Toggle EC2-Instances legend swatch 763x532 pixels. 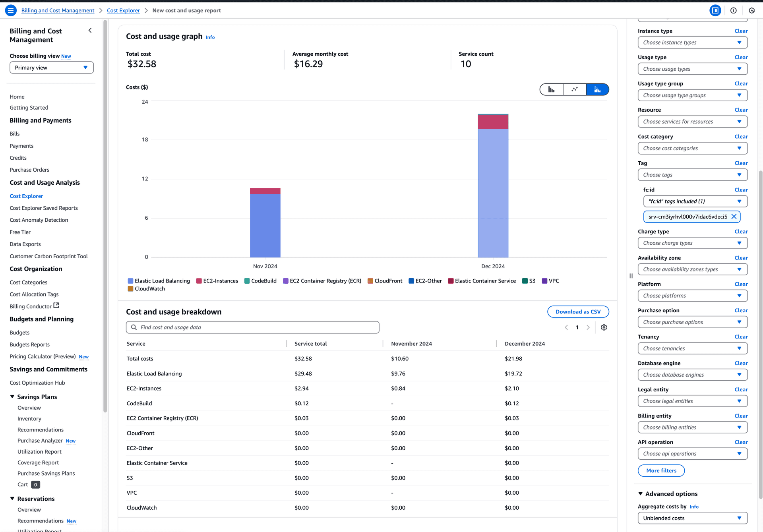[x=199, y=281]
